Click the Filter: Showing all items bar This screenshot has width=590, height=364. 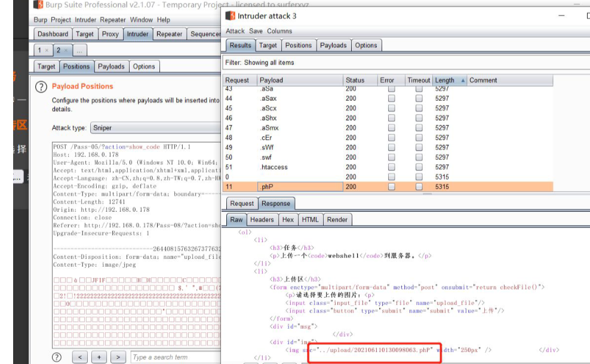[x=260, y=62]
